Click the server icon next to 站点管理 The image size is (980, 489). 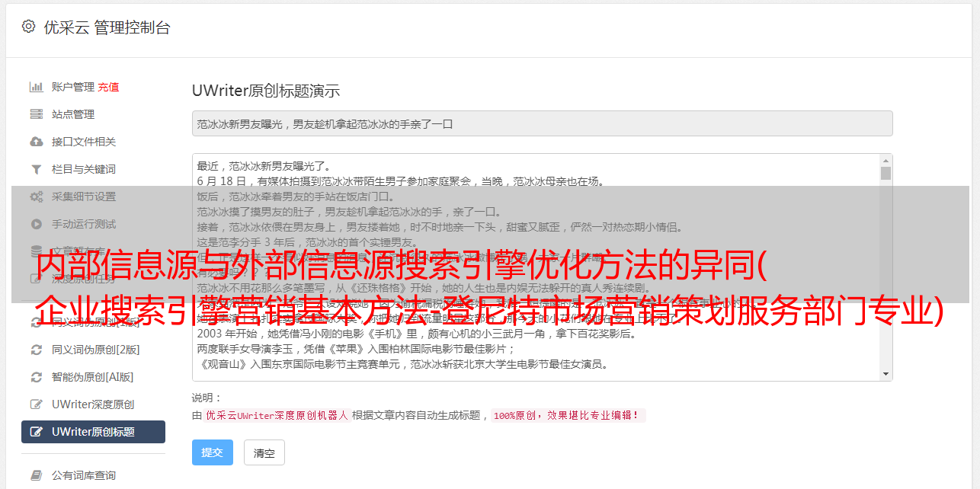pyautogui.click(x=36, y=114)
